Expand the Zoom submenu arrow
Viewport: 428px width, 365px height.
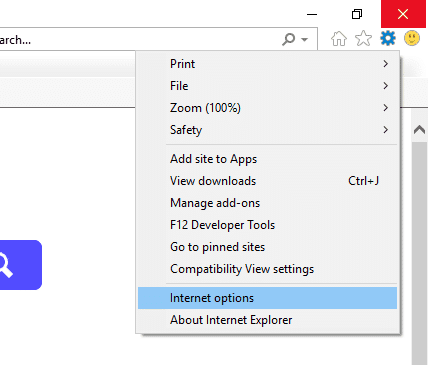386,108
